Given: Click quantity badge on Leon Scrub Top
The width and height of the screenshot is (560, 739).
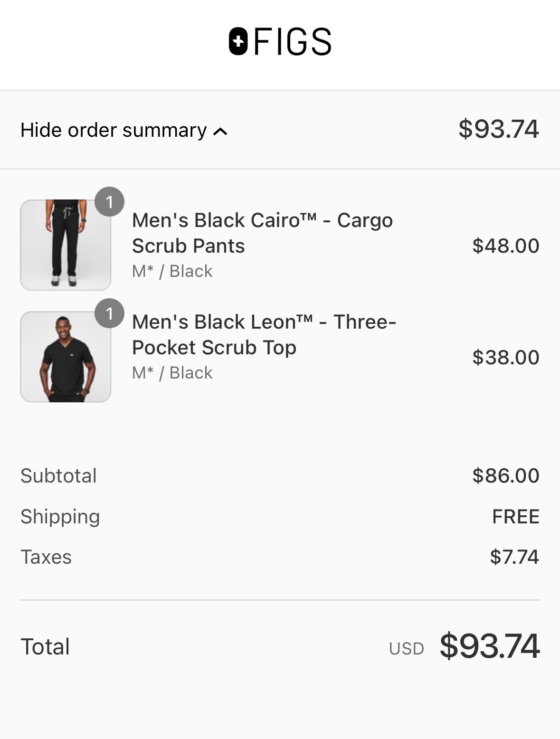Looking at the screenshot, I should (x=109, y=313).
